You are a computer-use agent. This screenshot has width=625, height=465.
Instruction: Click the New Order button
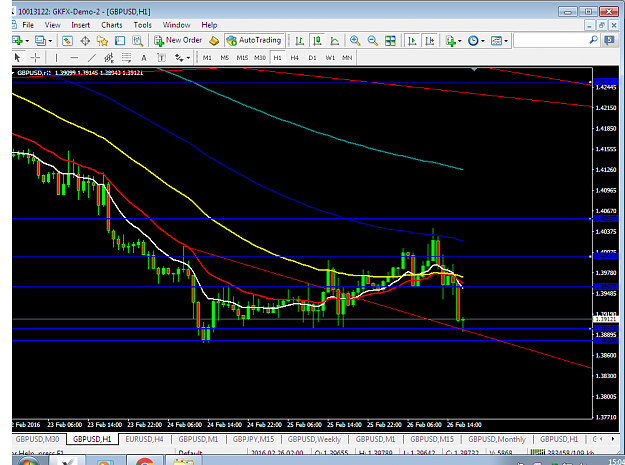178,40
